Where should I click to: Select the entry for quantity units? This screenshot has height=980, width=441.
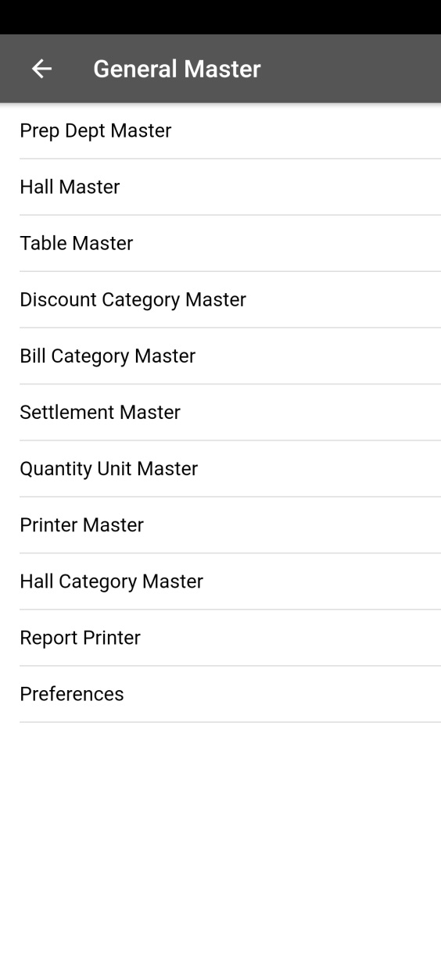220,468
